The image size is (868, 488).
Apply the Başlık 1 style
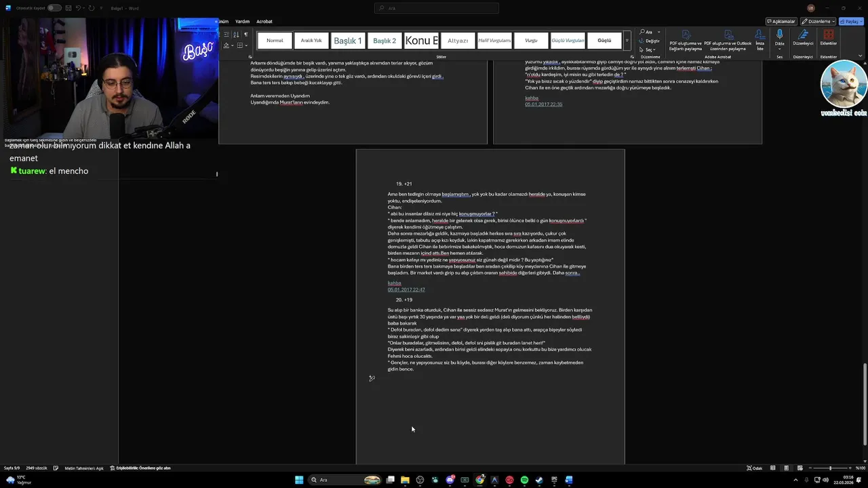[x=348, y=41]
